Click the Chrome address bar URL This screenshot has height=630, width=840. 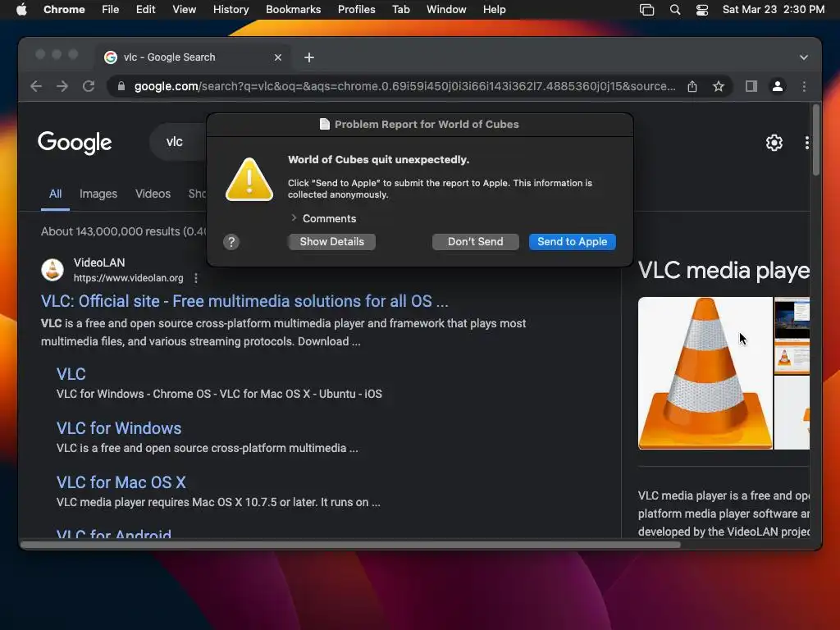[x=404, y=86]
